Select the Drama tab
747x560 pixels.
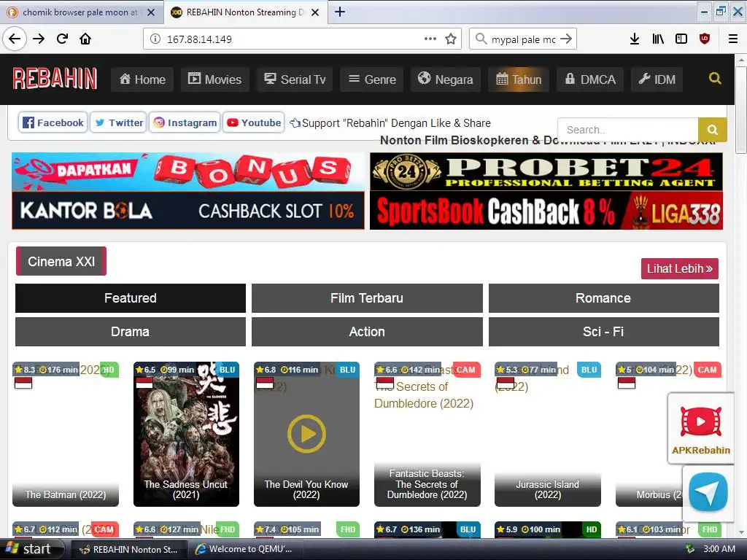tap(131, 332)
